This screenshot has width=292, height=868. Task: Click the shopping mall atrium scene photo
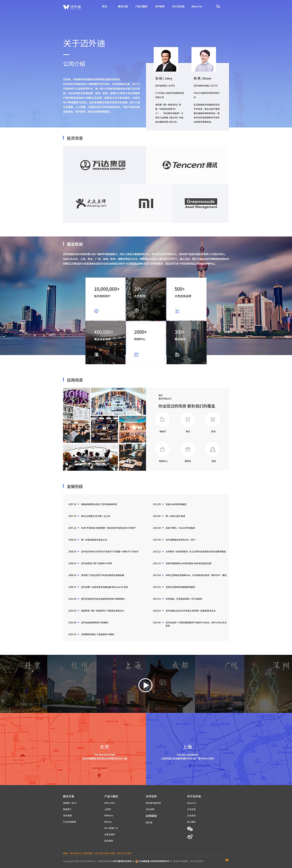(119, 401)
